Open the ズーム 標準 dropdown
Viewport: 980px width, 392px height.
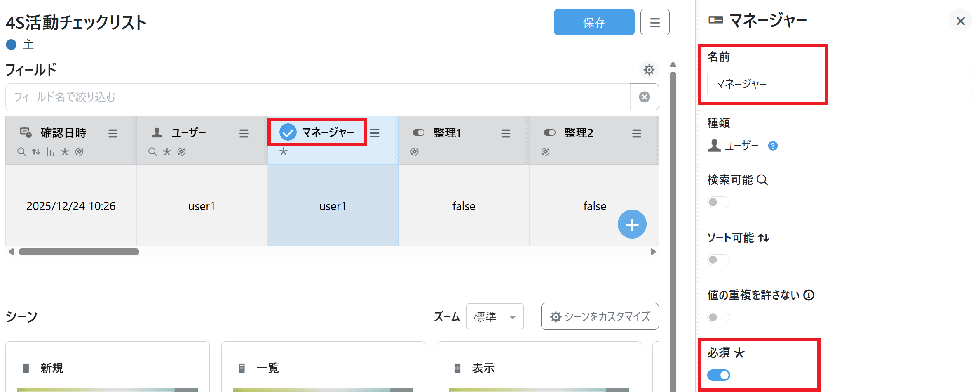tap(495, 316)
